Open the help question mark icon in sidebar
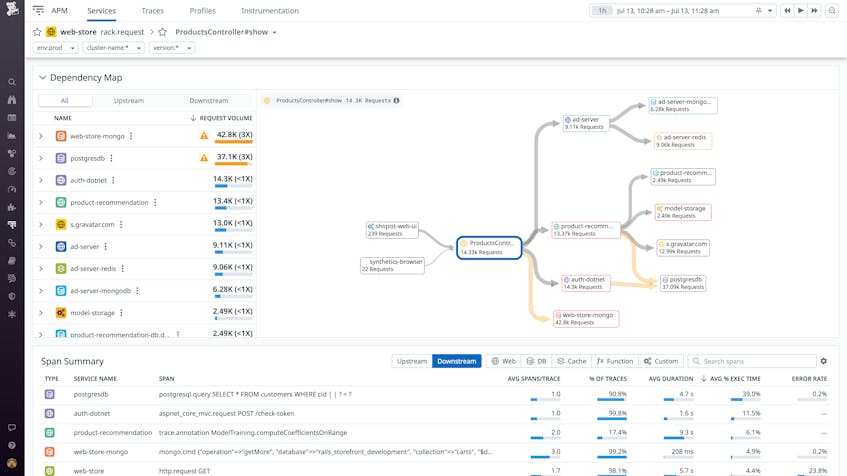The height and width of the screenshot is (476, 847). pos(12,445)
